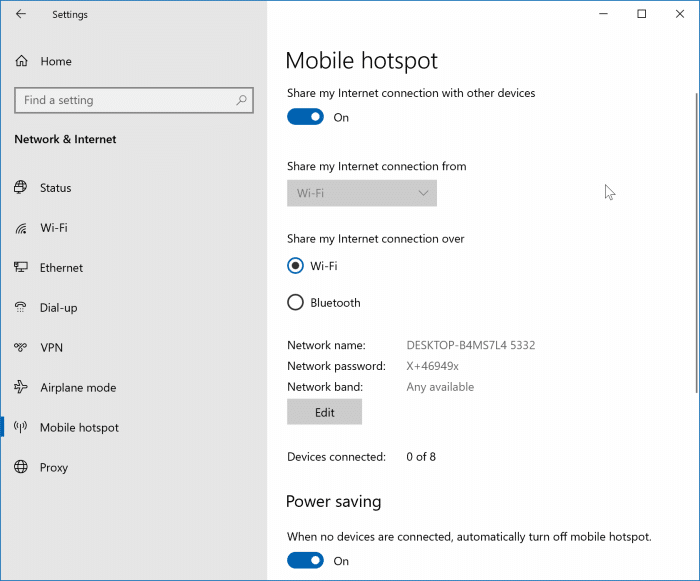
Task: Click the vertical scrollbar on right
Action: click(x=696, y=243)
